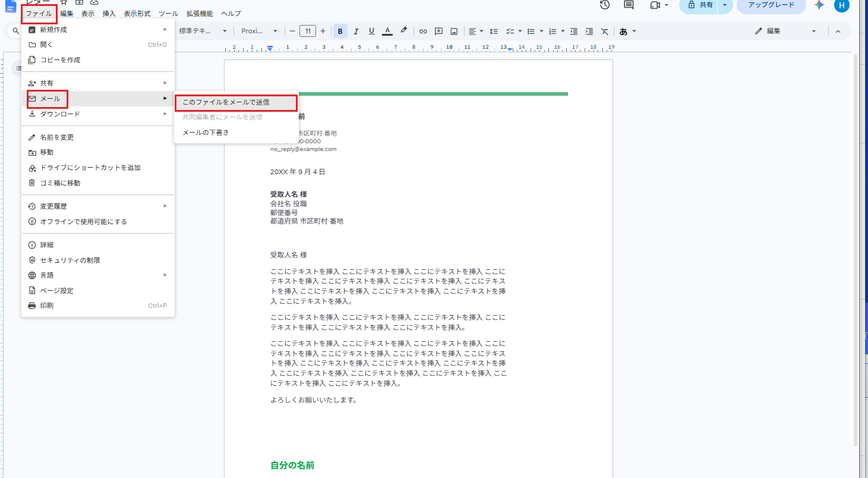The height and width of the screenshot is (478, 868).
Task: Open the 編集 editing mode button
Action: click(x=787, y=31)
